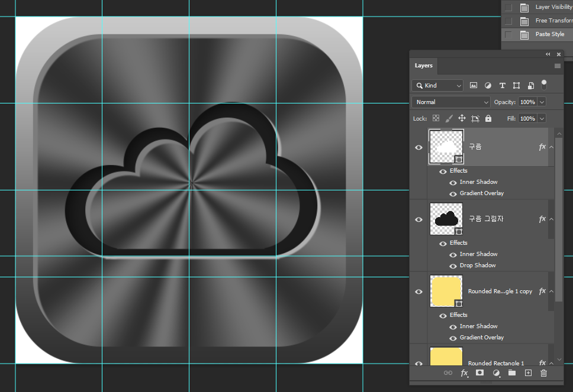Click the Opacity 100% value field

pos(527,102)
